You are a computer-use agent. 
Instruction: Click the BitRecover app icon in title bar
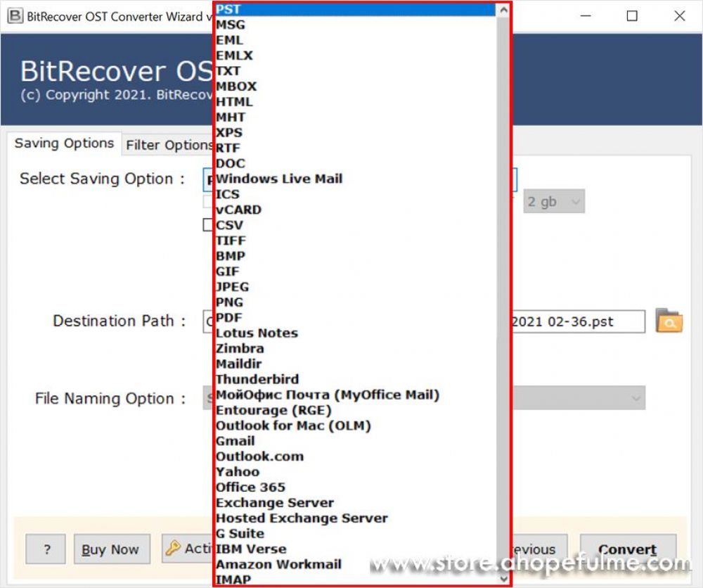pyautogui.click(x=15, y=15)
